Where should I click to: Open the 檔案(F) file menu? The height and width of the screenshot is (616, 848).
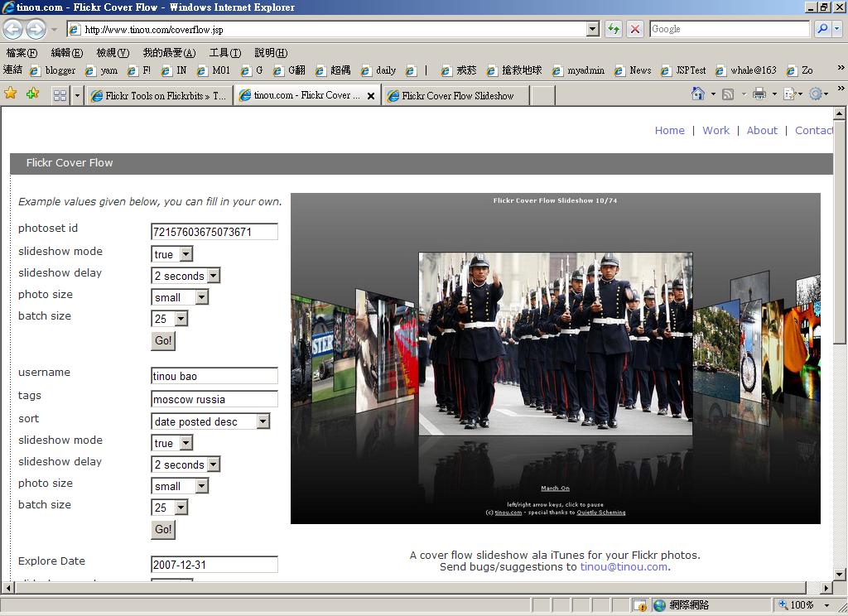[x=22, y=53]
